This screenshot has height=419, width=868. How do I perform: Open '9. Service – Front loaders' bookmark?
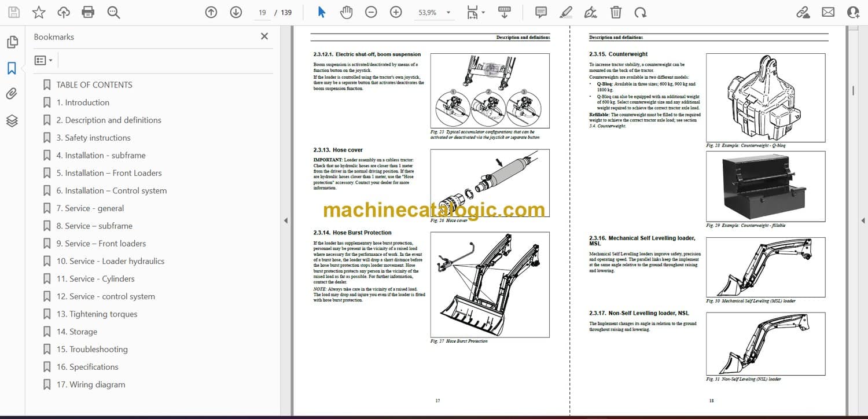(101, 244)
